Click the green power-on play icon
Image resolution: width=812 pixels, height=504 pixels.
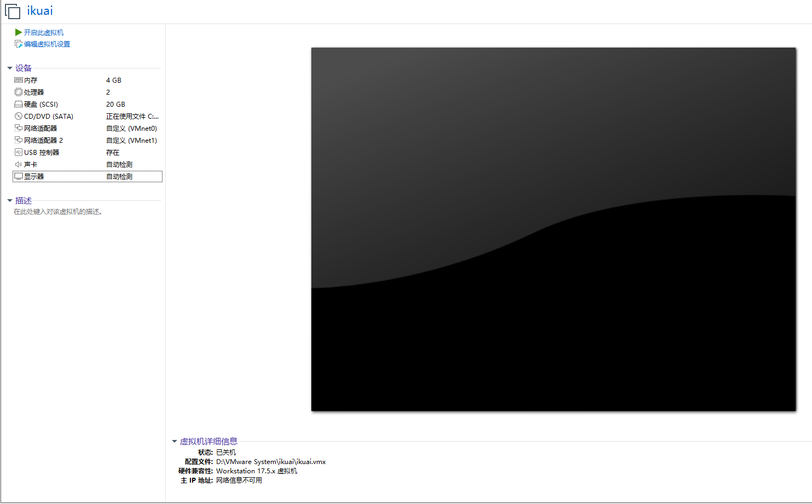[18, 32]
